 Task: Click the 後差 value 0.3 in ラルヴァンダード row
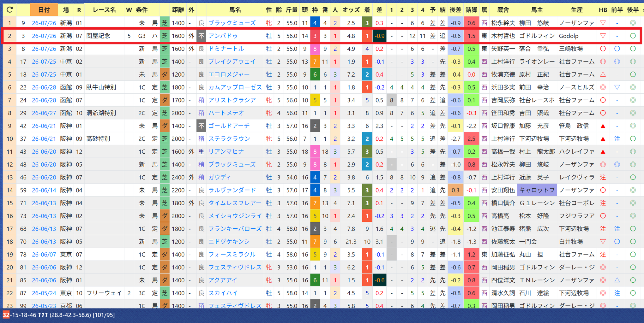point(455,190)
